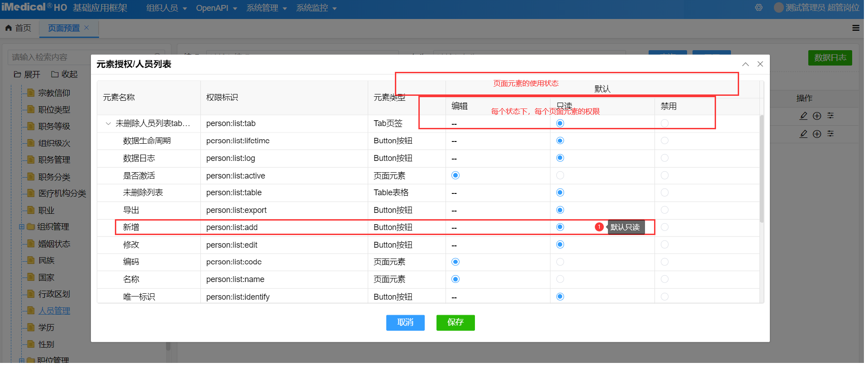
Task: Collapse the modal dialog with up chevron
Action: (x=745, y=64)
